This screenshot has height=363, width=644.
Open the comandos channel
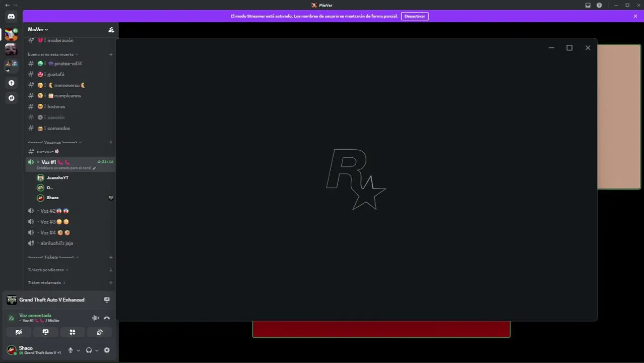[x=70, y=128]
